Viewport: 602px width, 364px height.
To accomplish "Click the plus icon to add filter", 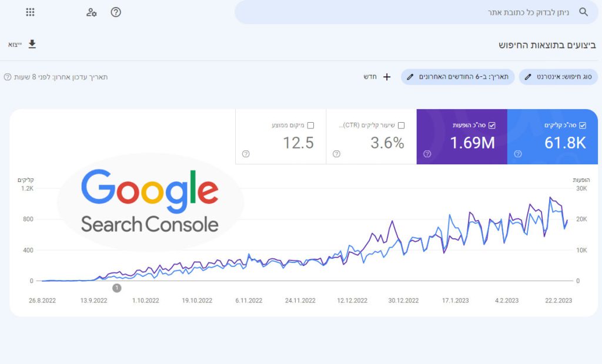I will (387, 77).
